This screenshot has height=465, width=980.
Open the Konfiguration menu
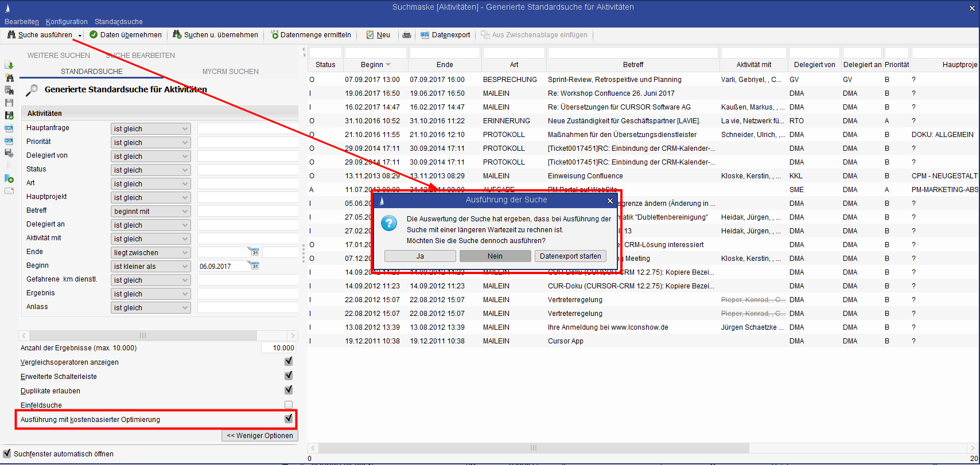point(67,22)
